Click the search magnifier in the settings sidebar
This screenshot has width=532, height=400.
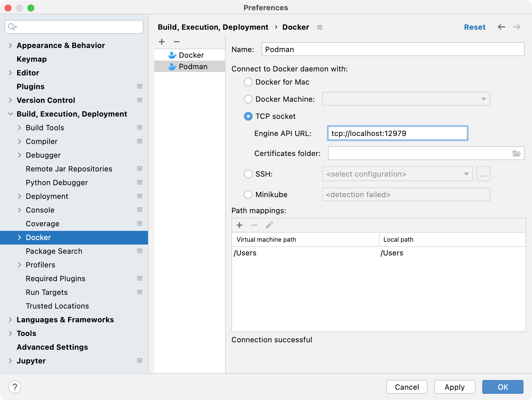click(x=11, y=27)
